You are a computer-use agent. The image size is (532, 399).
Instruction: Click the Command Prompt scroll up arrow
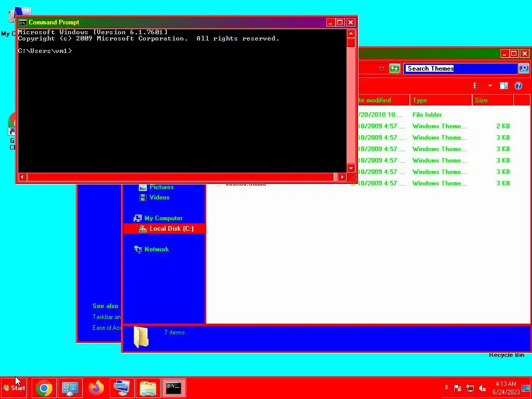coord(351,33)
